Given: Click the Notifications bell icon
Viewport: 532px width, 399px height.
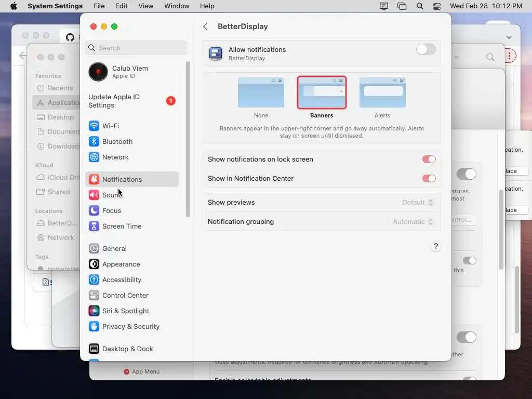Looking at the screenshot, I should (x=94, y=179).
